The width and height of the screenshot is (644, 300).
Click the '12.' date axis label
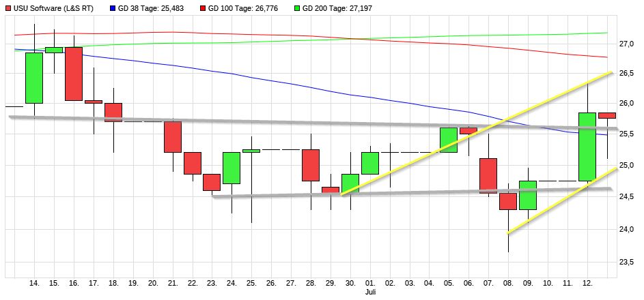click(x=587, y=283)
